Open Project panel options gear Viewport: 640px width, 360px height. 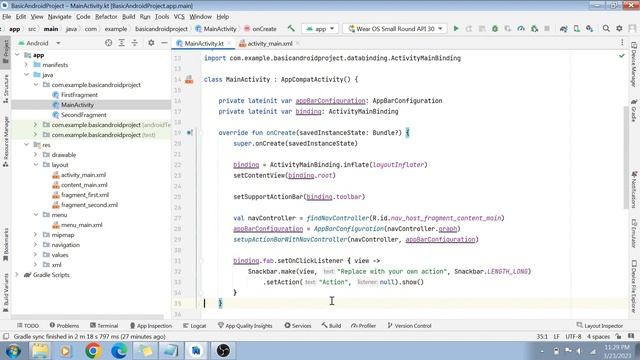coord(151,43)
